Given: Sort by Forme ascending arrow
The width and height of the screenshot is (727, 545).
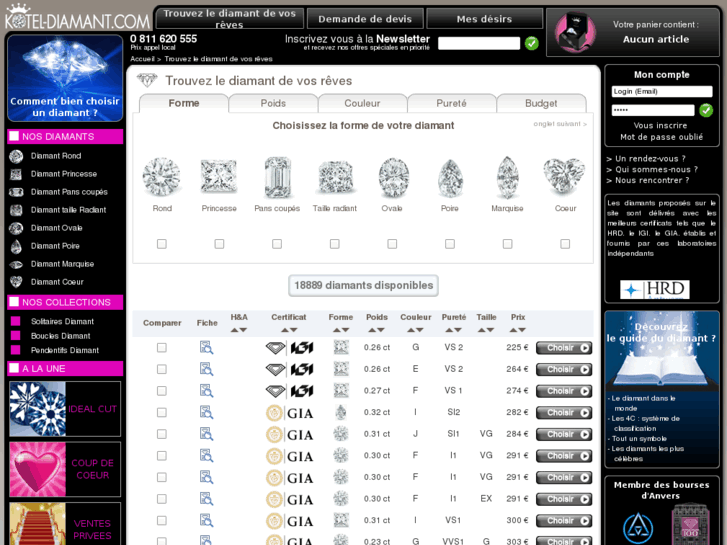Looking at the screenshot, I should click(337, 330).
